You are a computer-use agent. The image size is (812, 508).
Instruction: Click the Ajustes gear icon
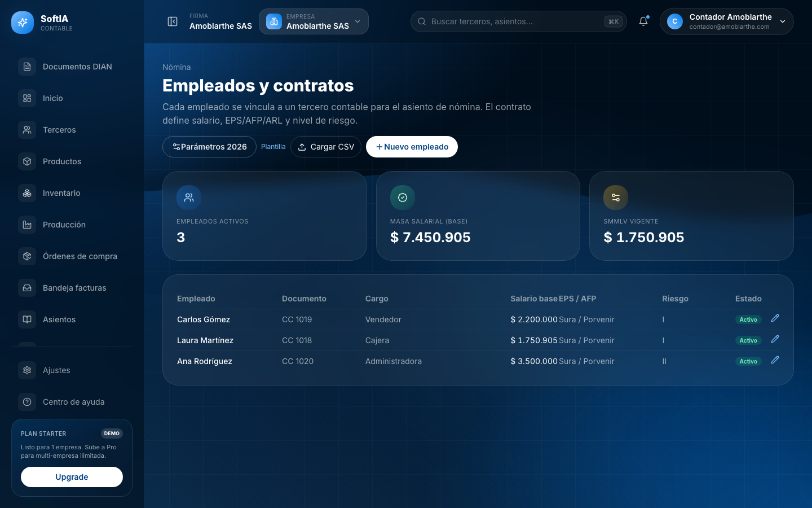(27, 370)
